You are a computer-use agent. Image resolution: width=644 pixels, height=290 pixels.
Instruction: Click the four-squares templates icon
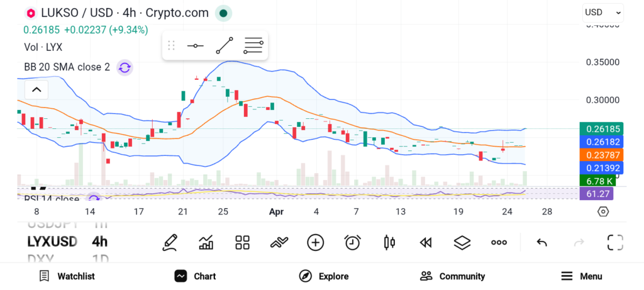point(242,242)
